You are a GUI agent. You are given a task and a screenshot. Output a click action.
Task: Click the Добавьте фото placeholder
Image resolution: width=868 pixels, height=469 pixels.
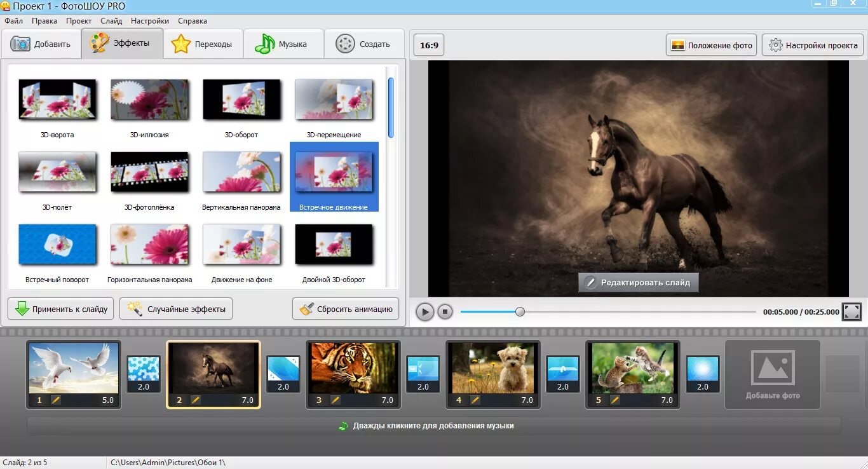click(x=773, y=374)
